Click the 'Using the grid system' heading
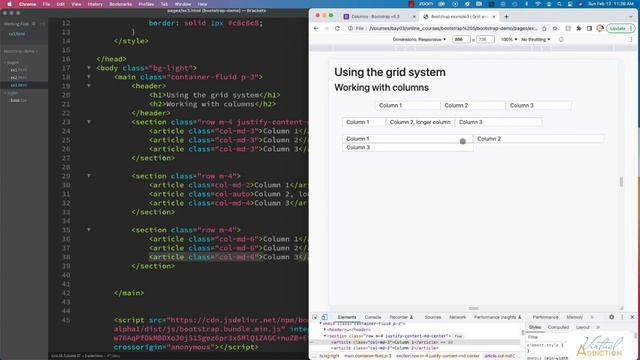Viewport: 640px width, 360px height. (390, 72)
